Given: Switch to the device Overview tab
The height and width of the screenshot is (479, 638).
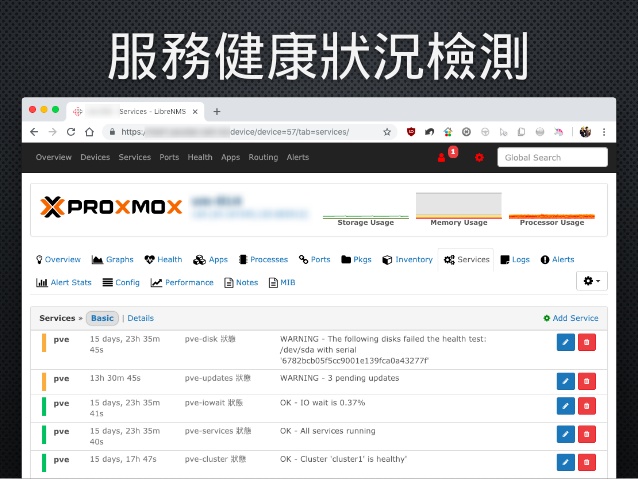Looking at the screenshot, I should coord(58,260).
